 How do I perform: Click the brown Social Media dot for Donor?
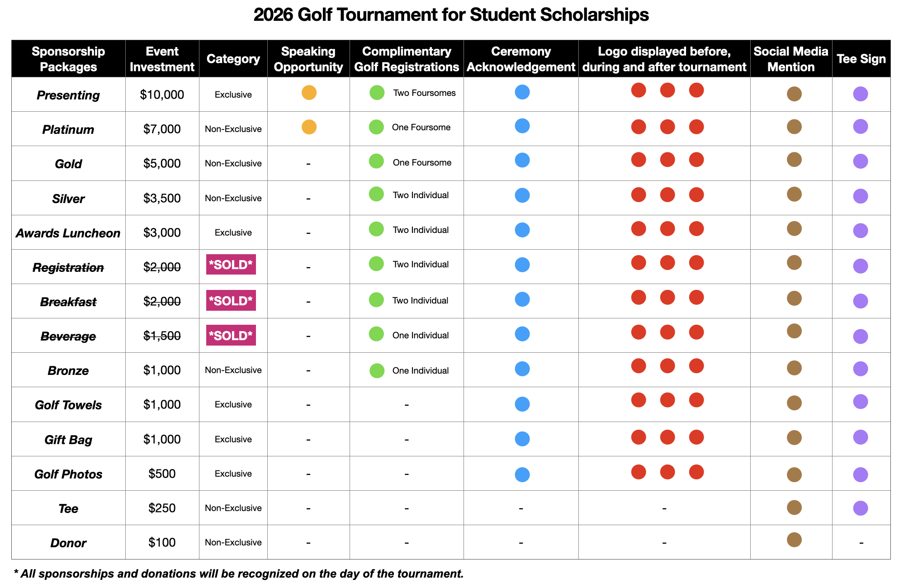tap(794, 540)
